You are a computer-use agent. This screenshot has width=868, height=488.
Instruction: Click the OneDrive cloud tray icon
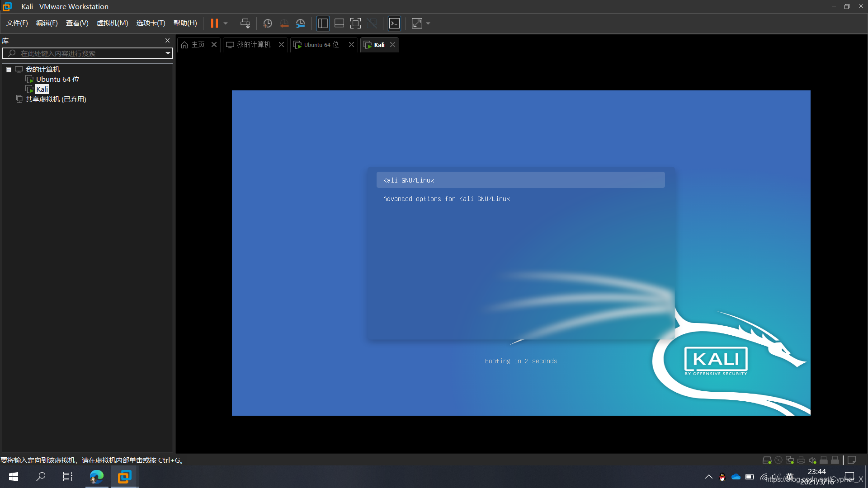736,477
